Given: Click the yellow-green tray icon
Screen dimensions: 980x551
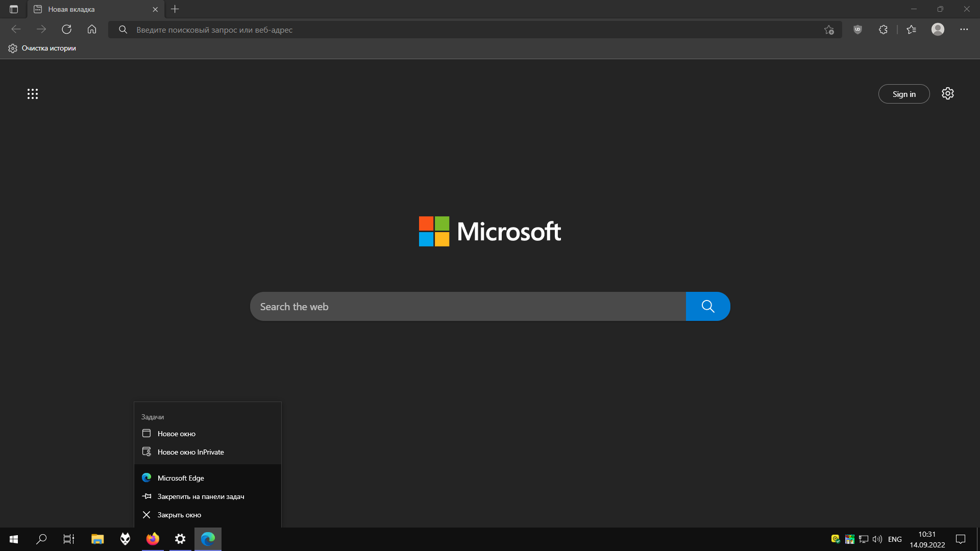Looking at the screenshot, I should tap(836, 539).
